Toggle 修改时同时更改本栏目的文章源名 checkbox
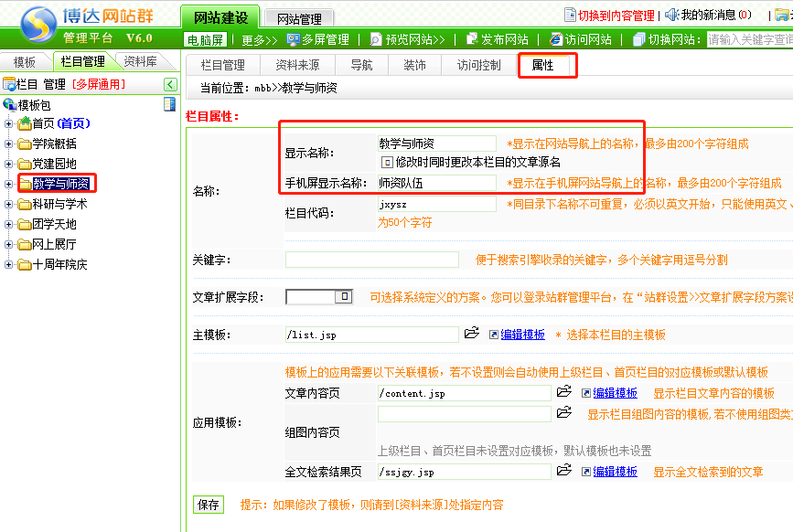The width and height of the screenshot is (793, 532). tap(387, 162)
